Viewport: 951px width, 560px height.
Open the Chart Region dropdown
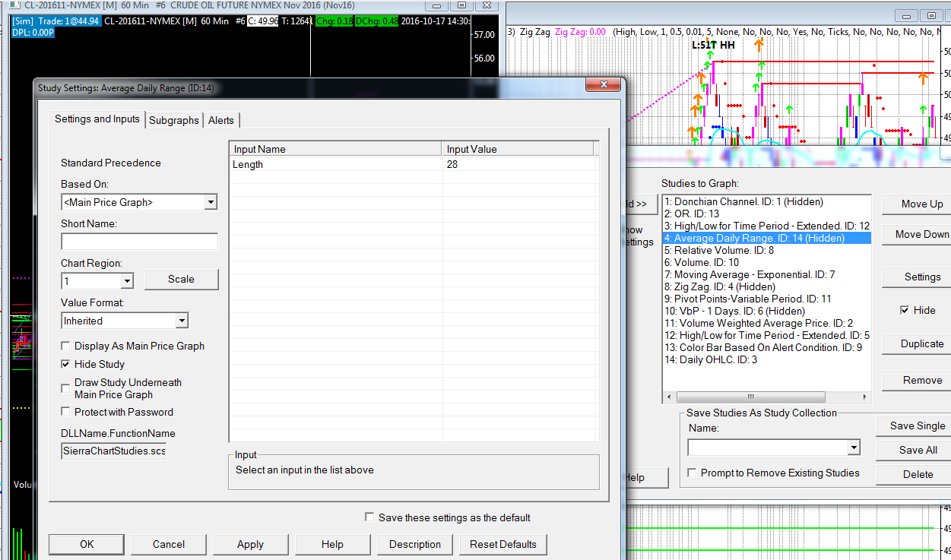click(127, 281)
